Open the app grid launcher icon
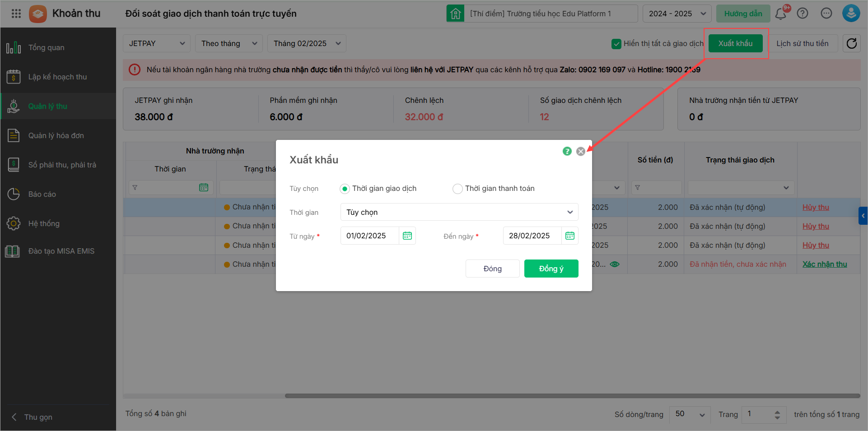The height and width of the screenshot is (431, 868). click(x=16, y=14)
